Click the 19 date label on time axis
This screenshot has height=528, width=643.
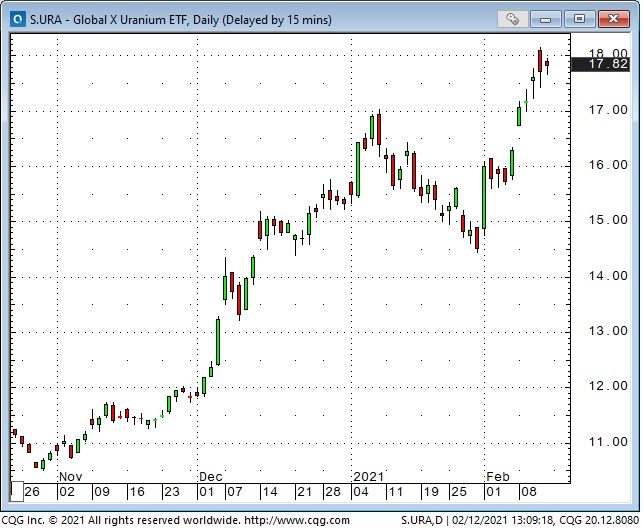click(431, 492)
